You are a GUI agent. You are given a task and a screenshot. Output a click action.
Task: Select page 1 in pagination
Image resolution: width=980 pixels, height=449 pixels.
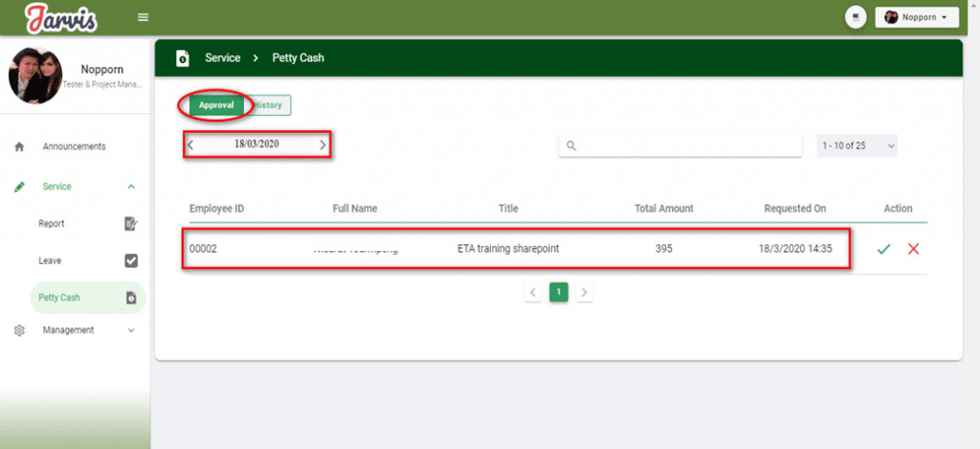(559, 293)
